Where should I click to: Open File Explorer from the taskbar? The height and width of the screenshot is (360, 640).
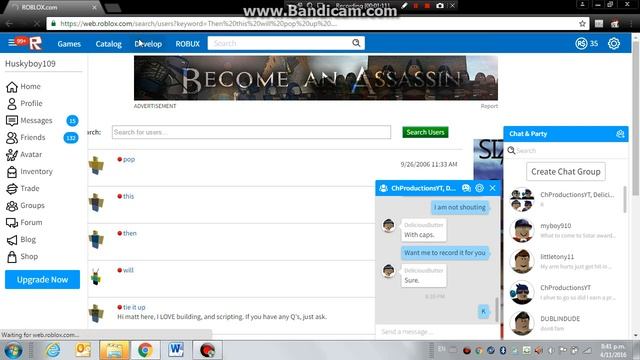click(114, 350)
